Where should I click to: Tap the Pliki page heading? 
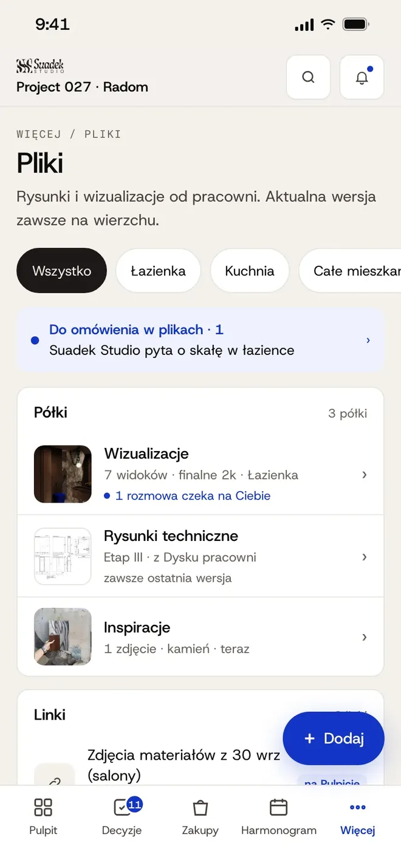[39, 163]
